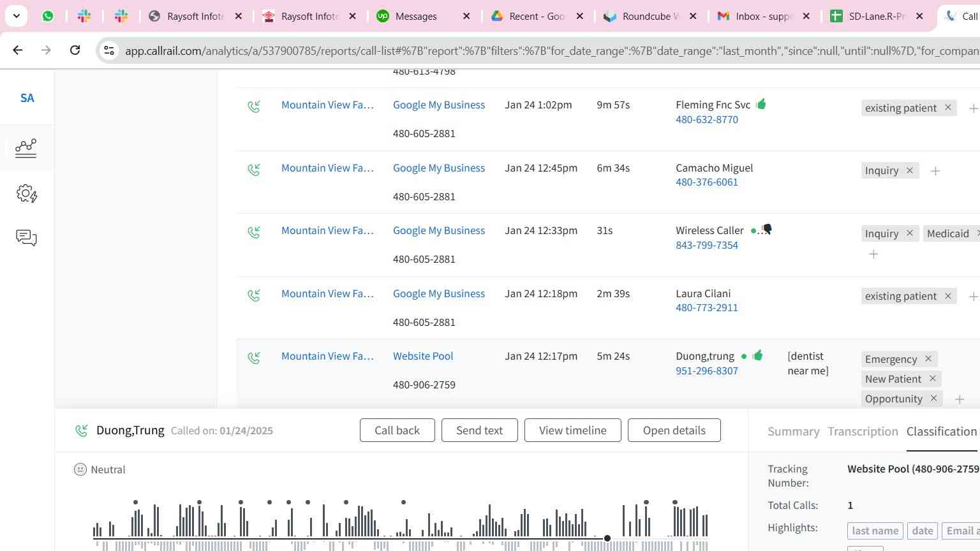Close the Recent Google Drive tab
Screen dimensions: 980x551
click(580, 16)
